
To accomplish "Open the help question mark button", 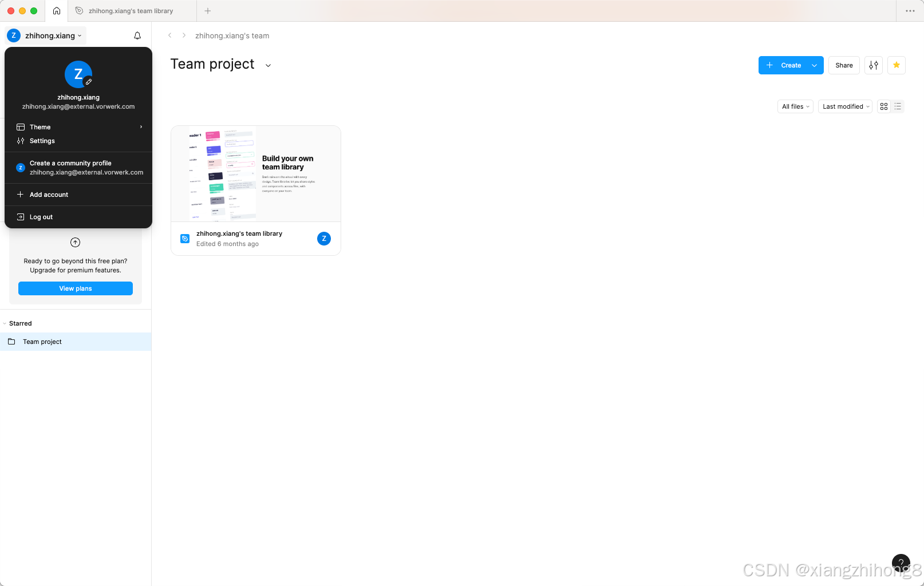I will click(901, 563).
